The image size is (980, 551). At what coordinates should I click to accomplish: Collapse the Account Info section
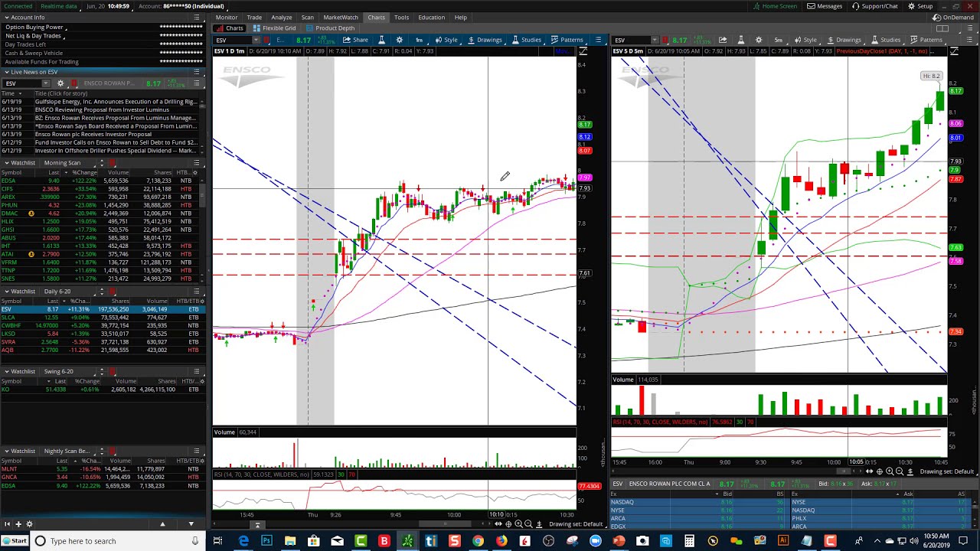pyautogui.click(x=6, y=17)
